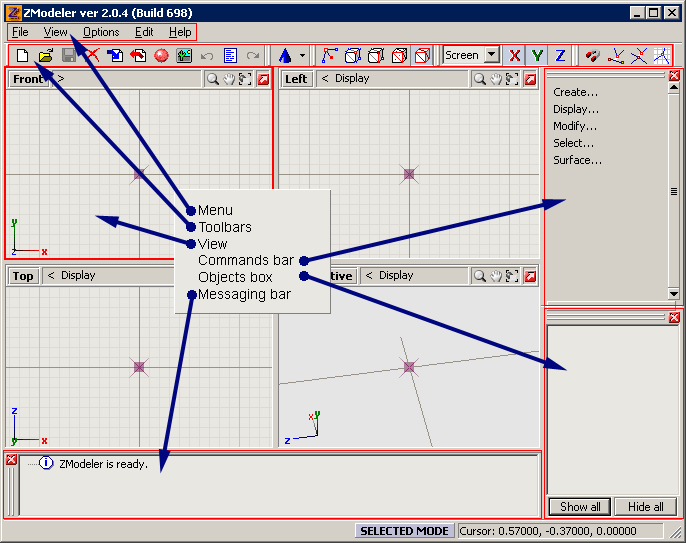Click zoom-extents icon in Left viewport
This screenshot has width=686, height=543.
[512, 79]
